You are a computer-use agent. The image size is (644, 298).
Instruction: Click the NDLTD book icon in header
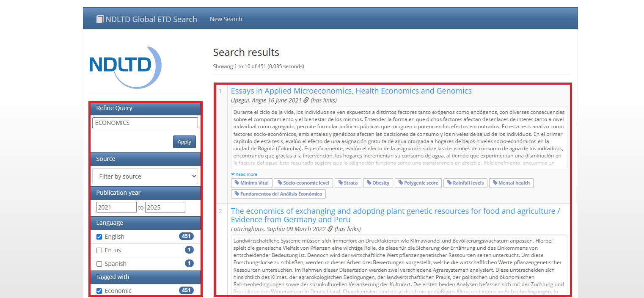pyautogui.click(x=100, y=19)
